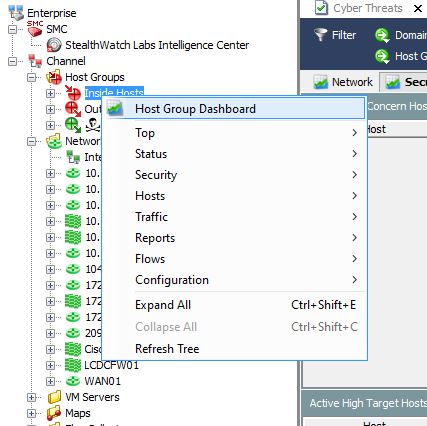Select the WAN01 tree label
This screenshot has height=426, width=427.
[102, 381]
